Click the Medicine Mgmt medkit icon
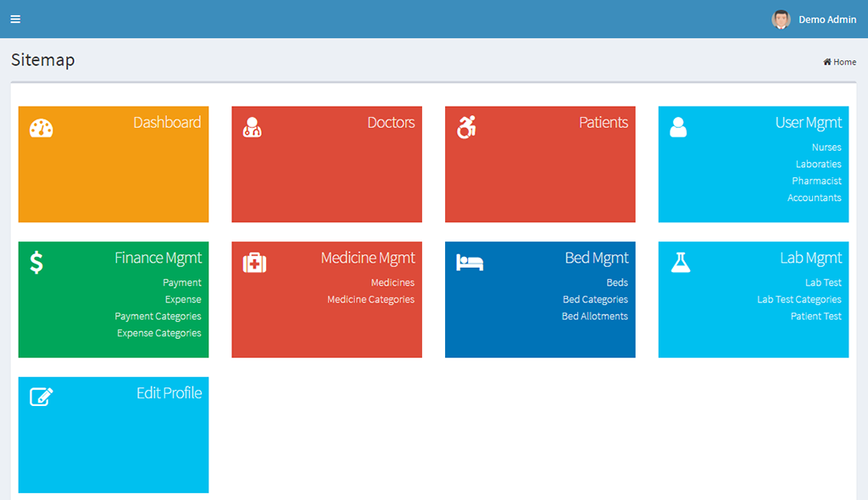The height and width of the screenshot is (500, 868). click(x=254, y=263)
